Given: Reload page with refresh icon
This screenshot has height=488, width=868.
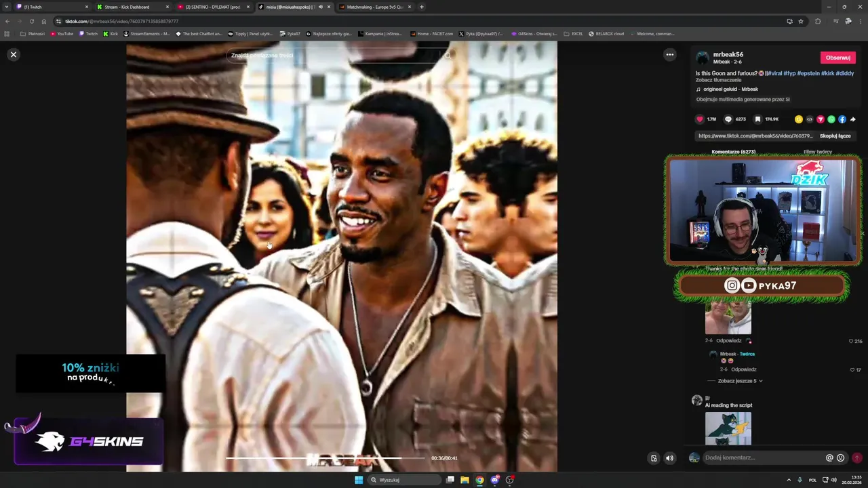Looking at the screenshot, I should [31, 21].
